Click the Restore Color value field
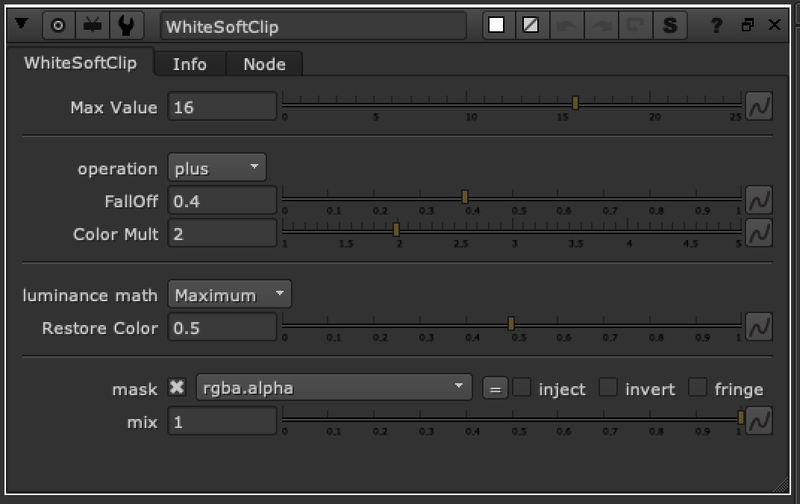Viewport: 800px width, 504px height. pos(222,327)
